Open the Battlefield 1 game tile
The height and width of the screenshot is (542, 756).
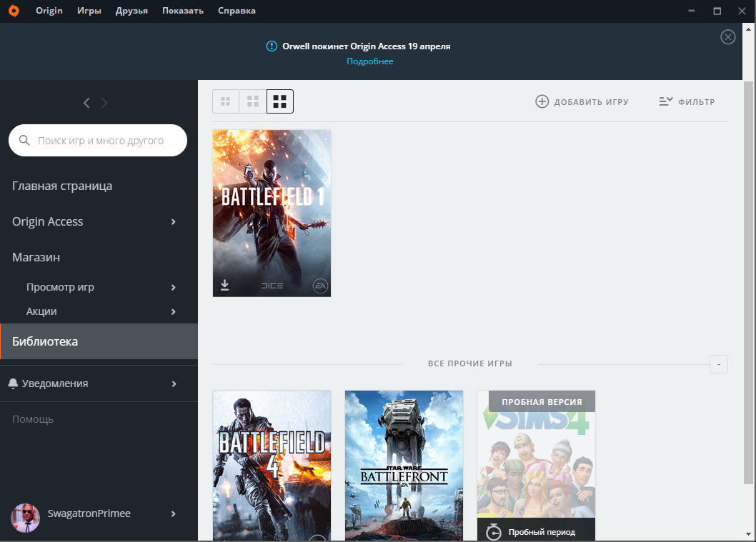[x=272, y=214]
